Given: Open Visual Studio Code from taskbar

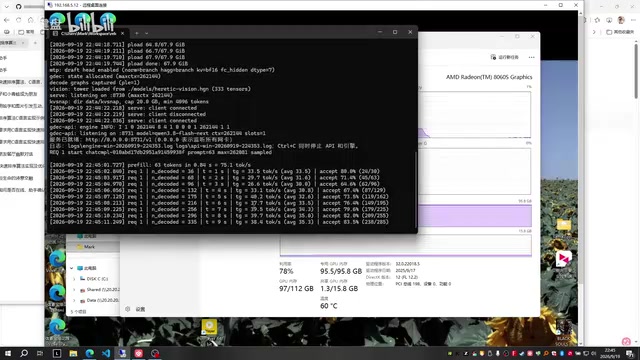Looking at the screenshot, I should [106, 353].
